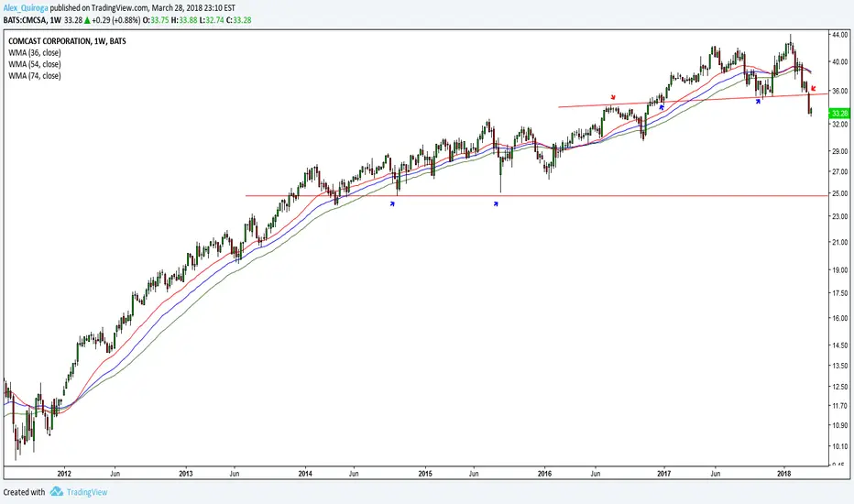Click the 14.50 price axis label

839,345
